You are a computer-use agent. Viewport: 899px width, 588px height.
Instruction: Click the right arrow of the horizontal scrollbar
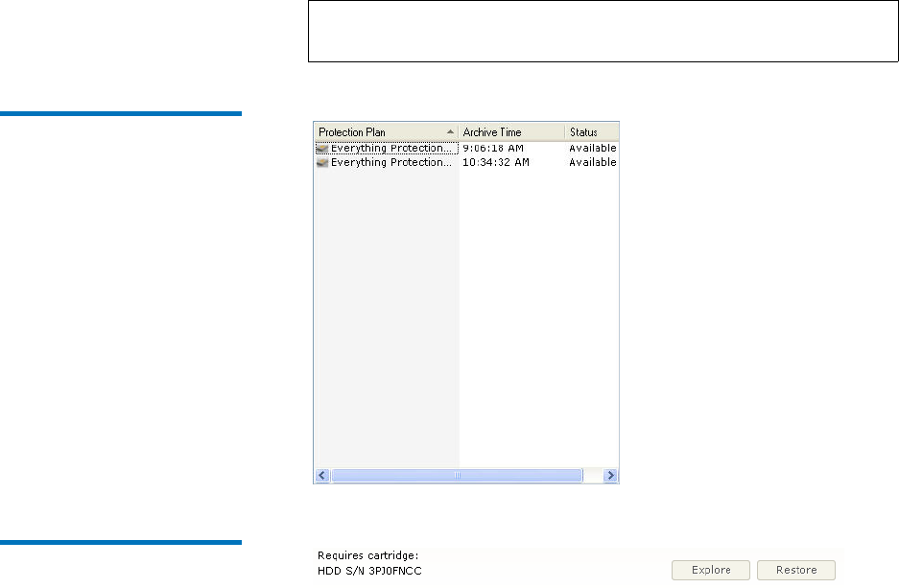[x=610, y=475]
